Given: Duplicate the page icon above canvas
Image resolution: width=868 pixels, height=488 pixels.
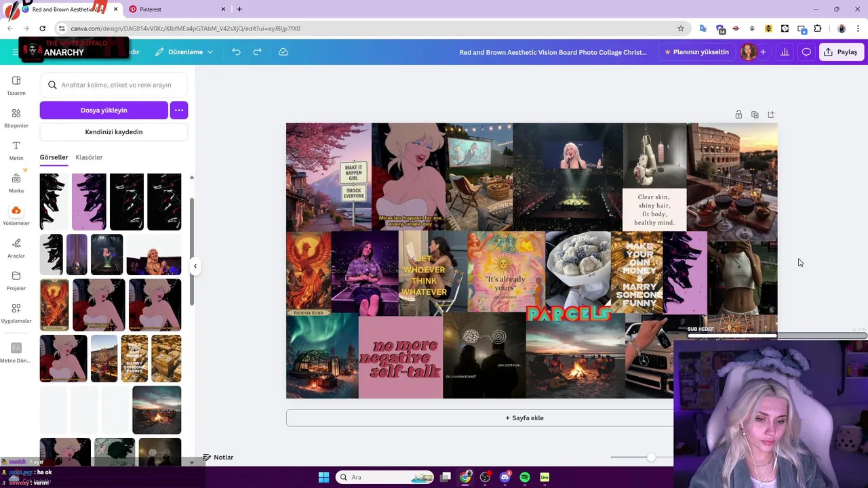Looking at the screenshot, I should [755, 115].
